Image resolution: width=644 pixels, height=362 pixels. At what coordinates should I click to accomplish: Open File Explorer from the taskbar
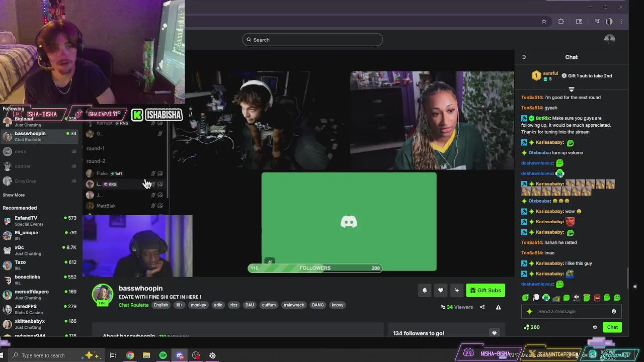[x=146, y=355]
